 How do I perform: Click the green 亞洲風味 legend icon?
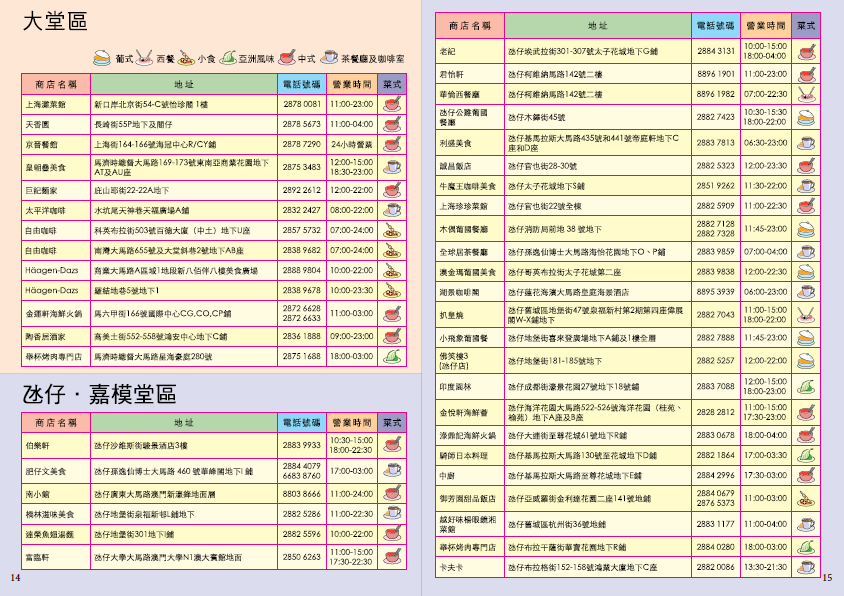[228, 58]
